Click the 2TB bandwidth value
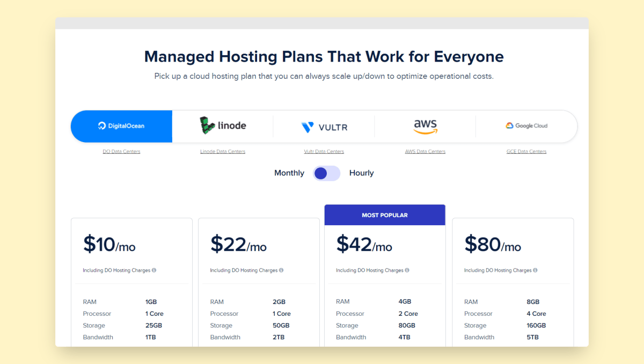Image resolution: width=644 pixels, height=364 pixels. (279, 337)
